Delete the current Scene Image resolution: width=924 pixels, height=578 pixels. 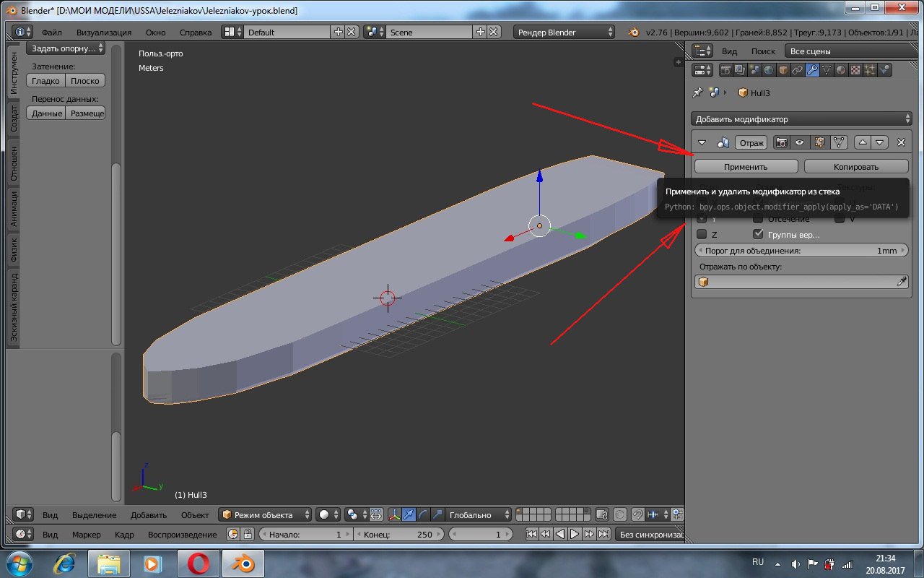click(x=494, y=32)
